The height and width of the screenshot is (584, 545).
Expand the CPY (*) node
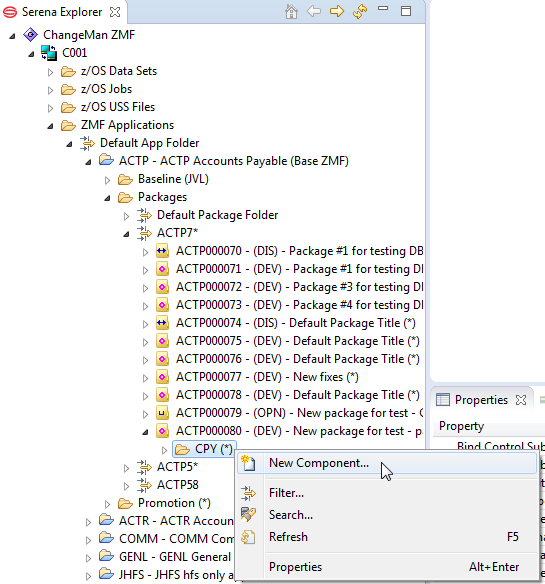[164, 450]
